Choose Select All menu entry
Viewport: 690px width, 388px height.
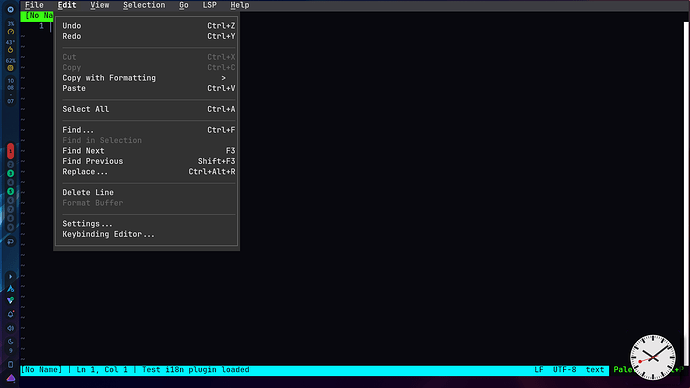point(148,109)
